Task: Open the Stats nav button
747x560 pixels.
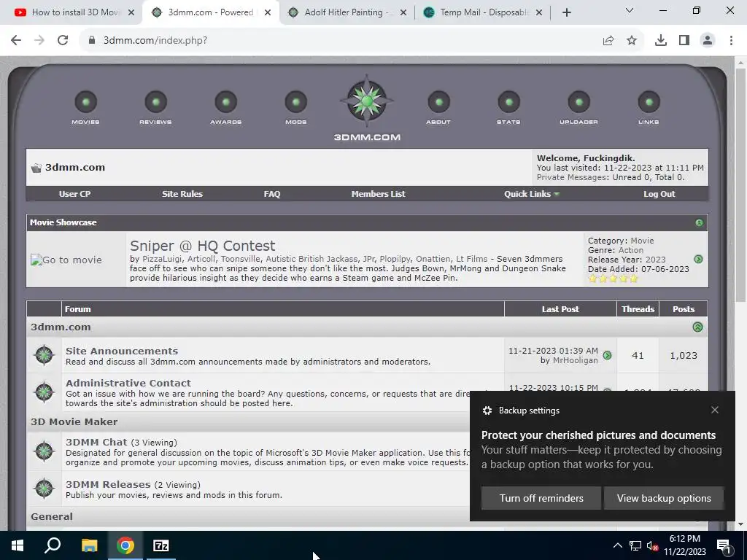Action: click(508, 107)
